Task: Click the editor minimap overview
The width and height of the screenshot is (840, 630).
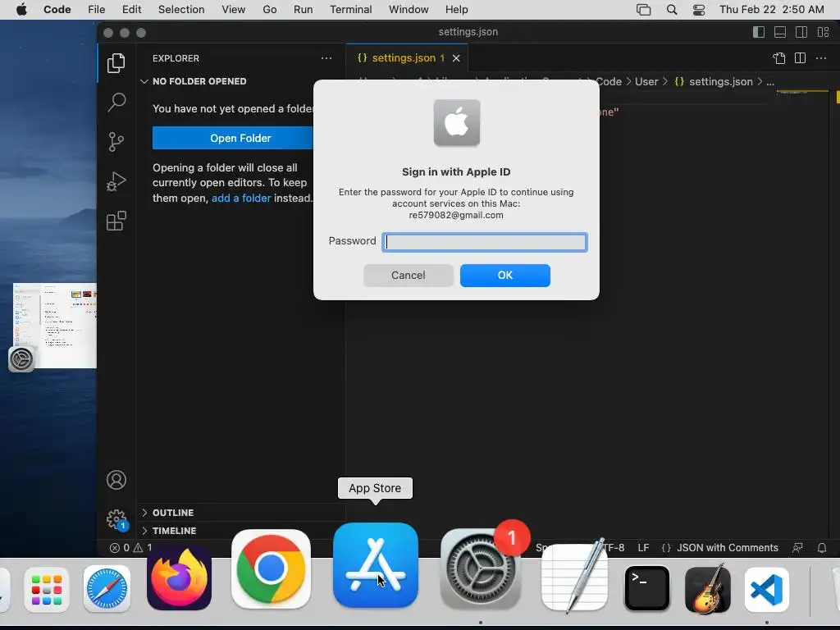Action: click(803, 94)
